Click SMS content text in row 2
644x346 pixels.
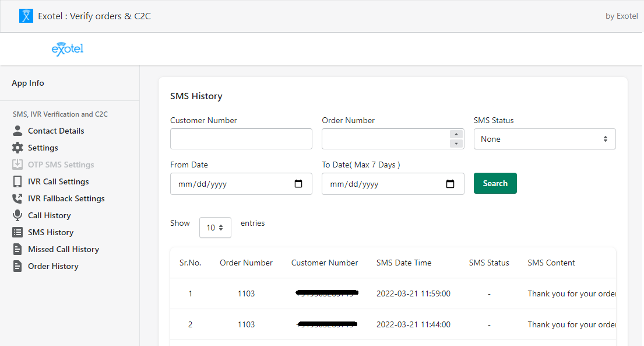[x=572, y=324]
